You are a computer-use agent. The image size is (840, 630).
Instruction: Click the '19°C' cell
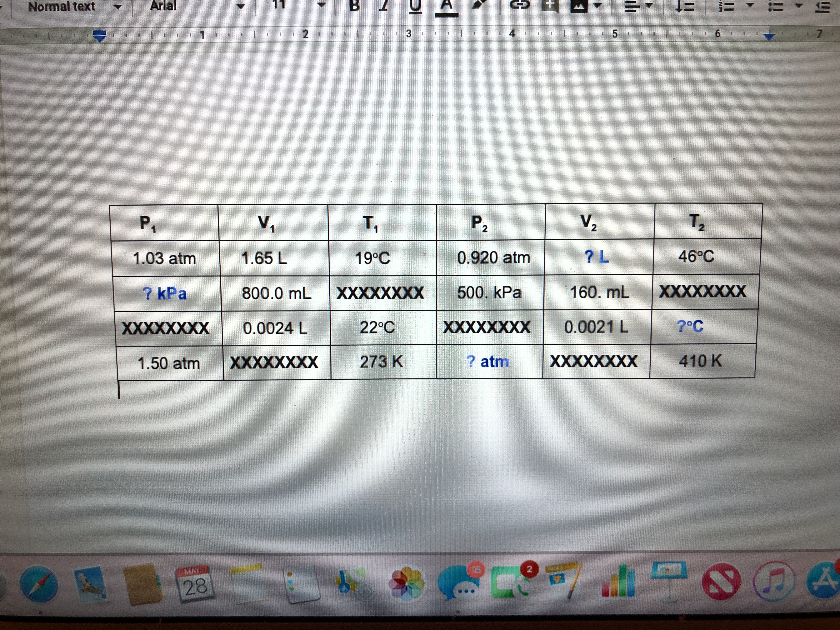[383, 258]
